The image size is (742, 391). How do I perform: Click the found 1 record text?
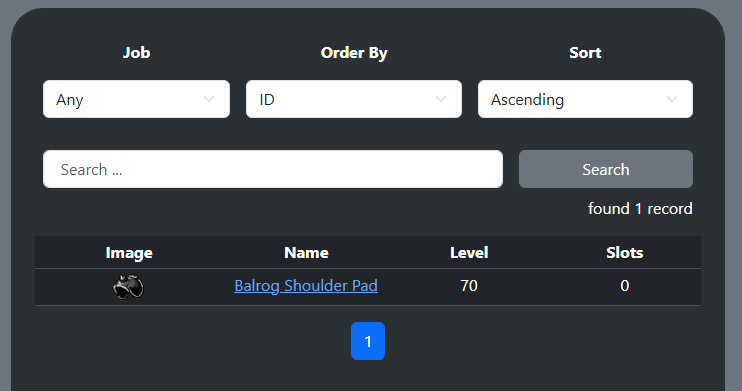(640, 209)
